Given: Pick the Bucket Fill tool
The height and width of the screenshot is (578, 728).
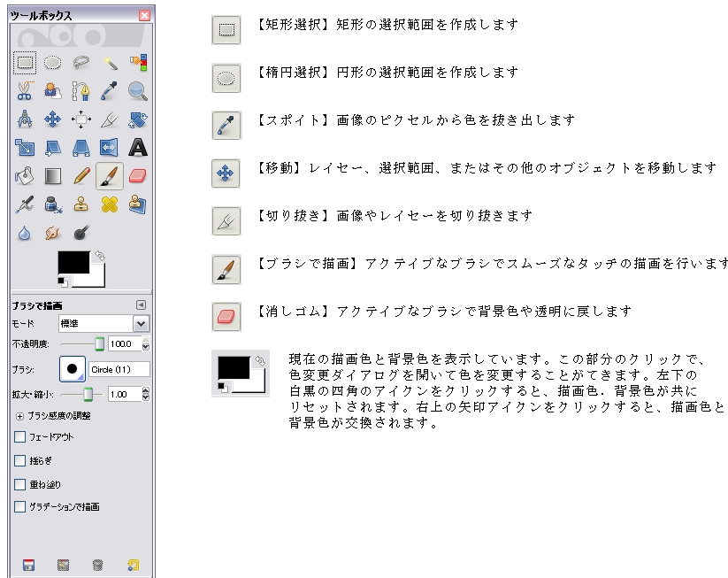Looking at the screenshot, I should pos(25,175).
